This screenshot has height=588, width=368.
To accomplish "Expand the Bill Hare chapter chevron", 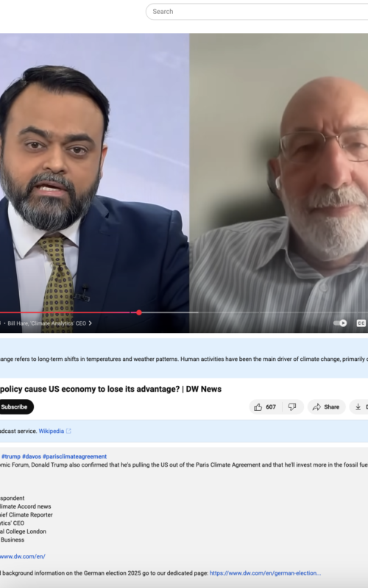I will click(x=90, y=323).
